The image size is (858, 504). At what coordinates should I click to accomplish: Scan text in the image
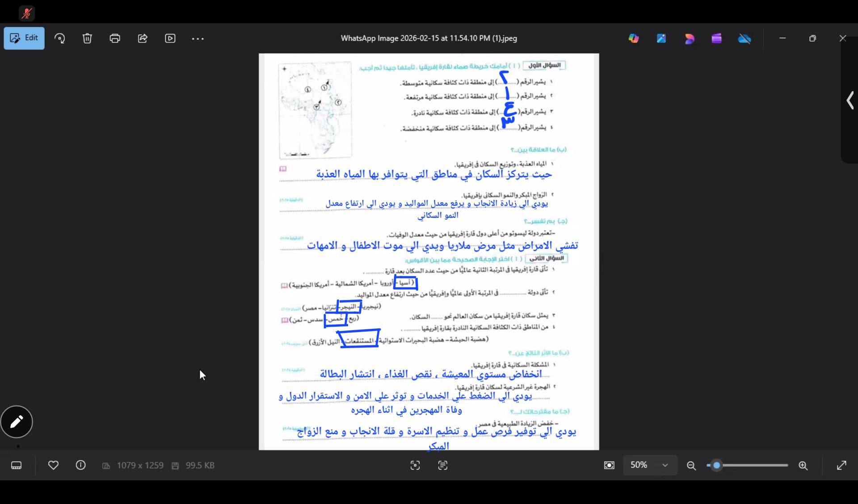[443, 466]
